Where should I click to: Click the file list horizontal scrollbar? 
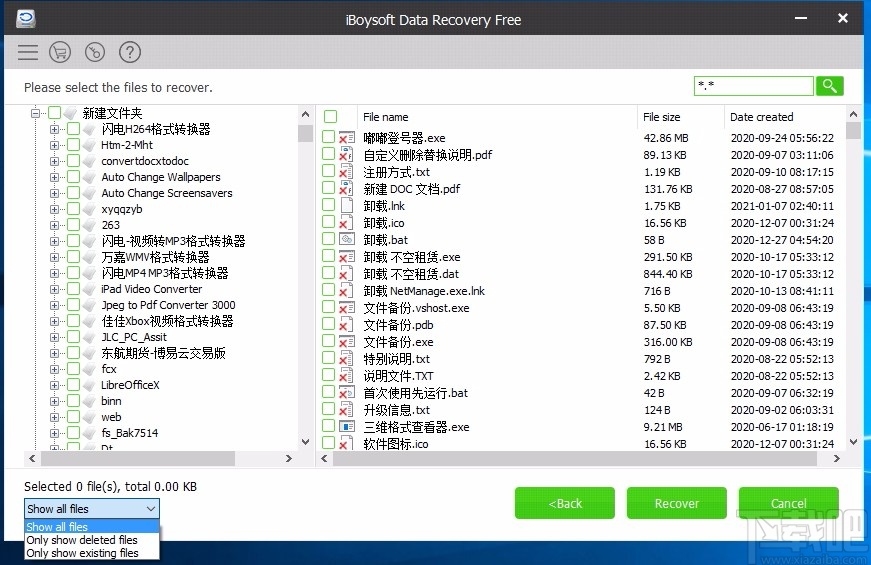(574, 459)
